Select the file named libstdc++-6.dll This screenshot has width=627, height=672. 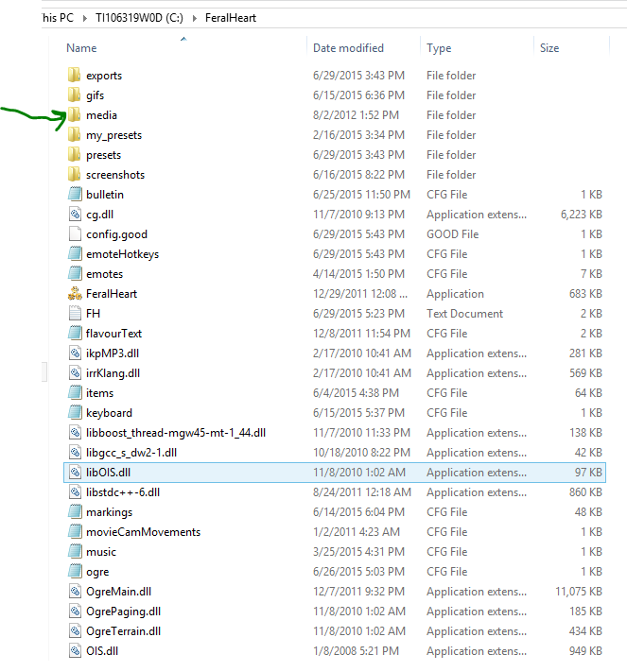tap(123, 492)
